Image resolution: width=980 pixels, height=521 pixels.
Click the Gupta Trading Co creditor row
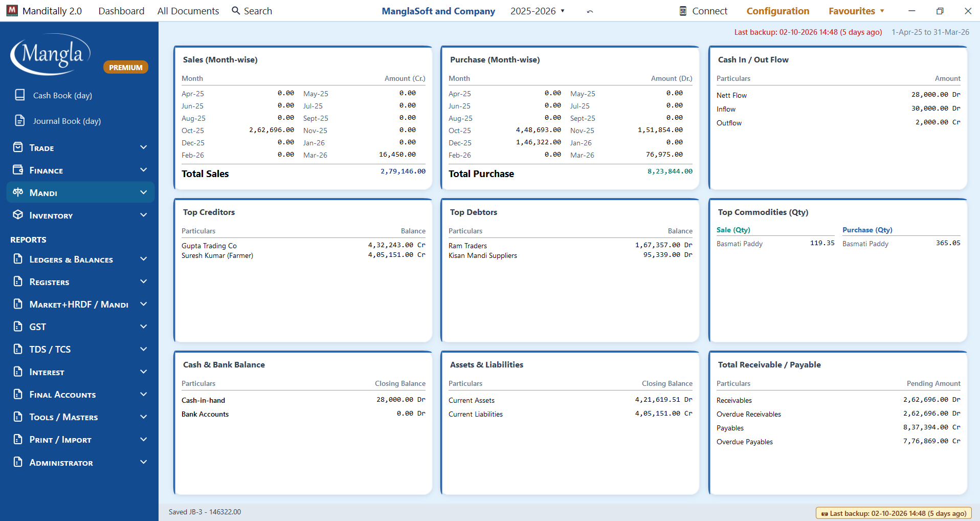(303, 246)
